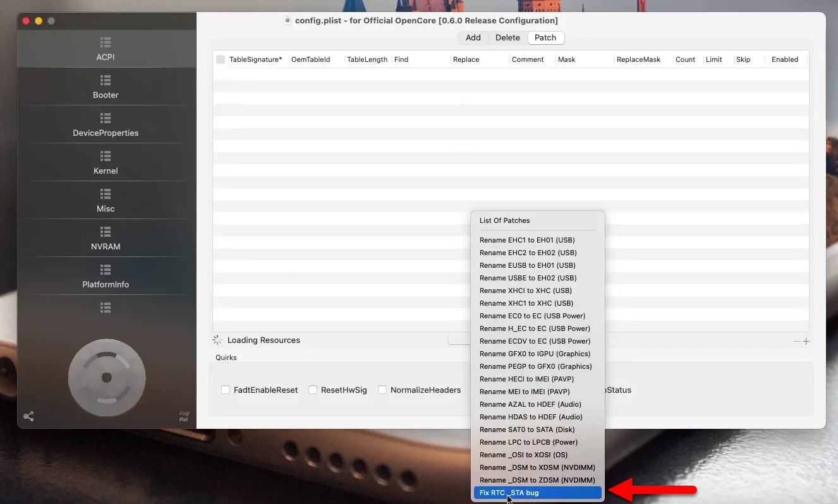Select the Fix RTC _STA bug patch
The width and height of the screenshot is (838, 504).
[538, 493]
